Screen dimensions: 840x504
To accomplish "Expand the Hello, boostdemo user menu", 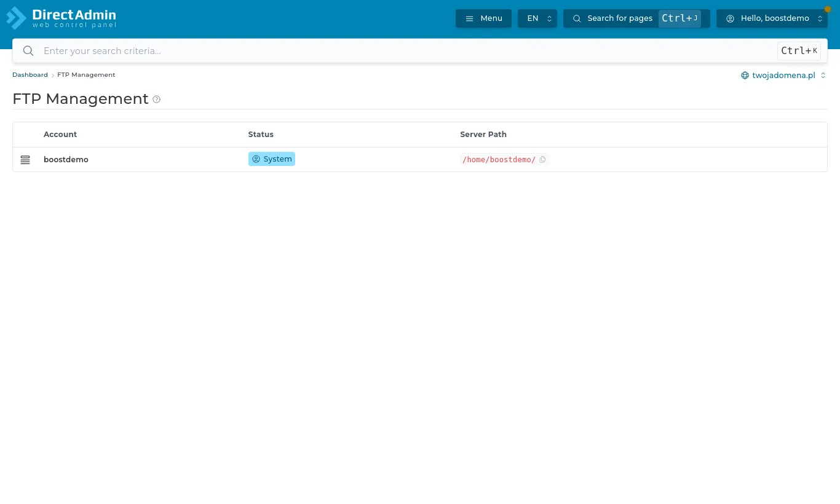I will tap(772, 18).
